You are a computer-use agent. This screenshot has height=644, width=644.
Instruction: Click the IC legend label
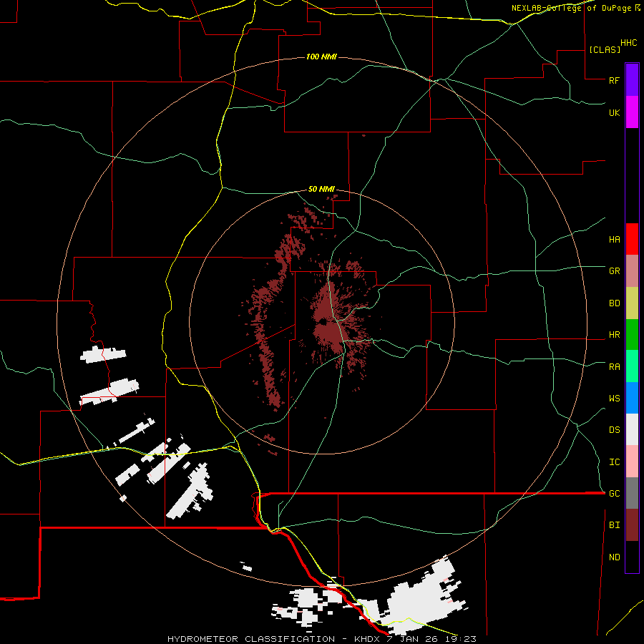click(614, 462)
